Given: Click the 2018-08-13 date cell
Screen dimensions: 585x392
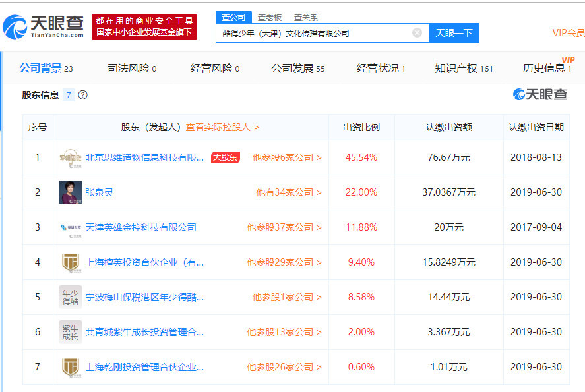Looking at the screenshot, I should click(536, 157).
